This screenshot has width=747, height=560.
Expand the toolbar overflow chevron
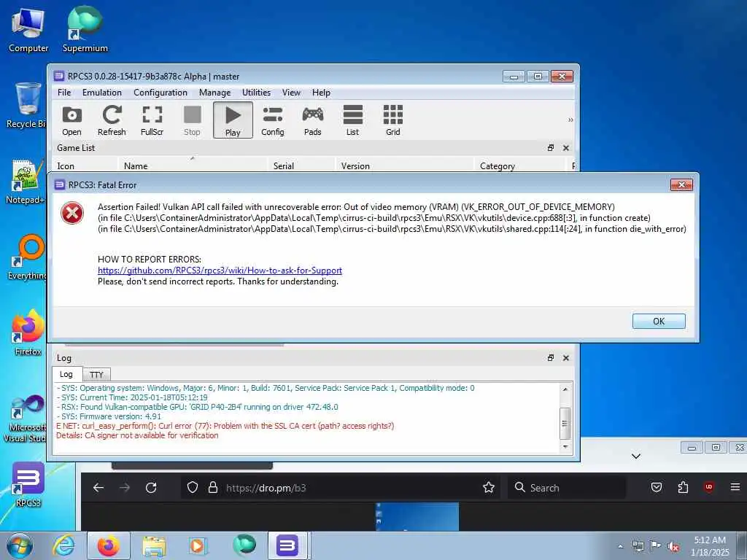click(570, 120)
